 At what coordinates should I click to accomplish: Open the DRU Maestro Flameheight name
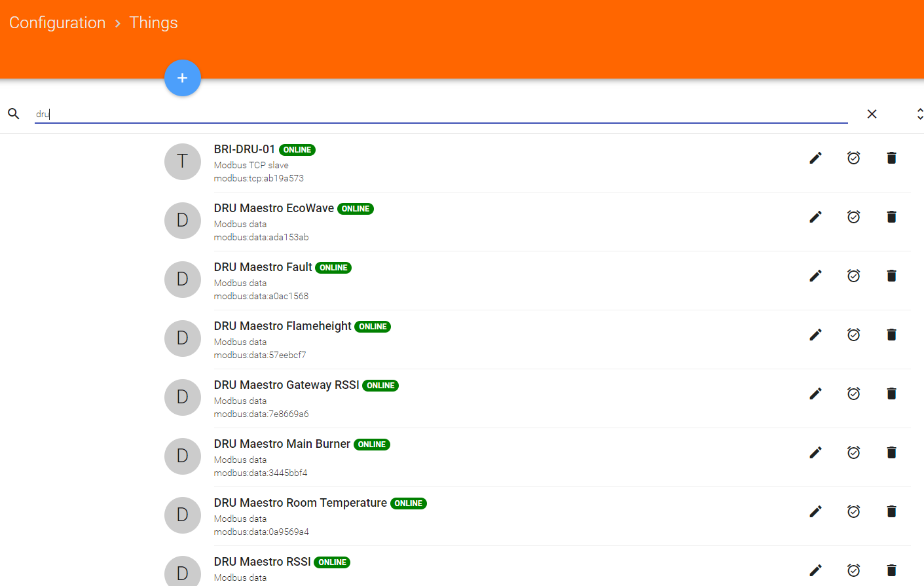click(x=282, y=326)
